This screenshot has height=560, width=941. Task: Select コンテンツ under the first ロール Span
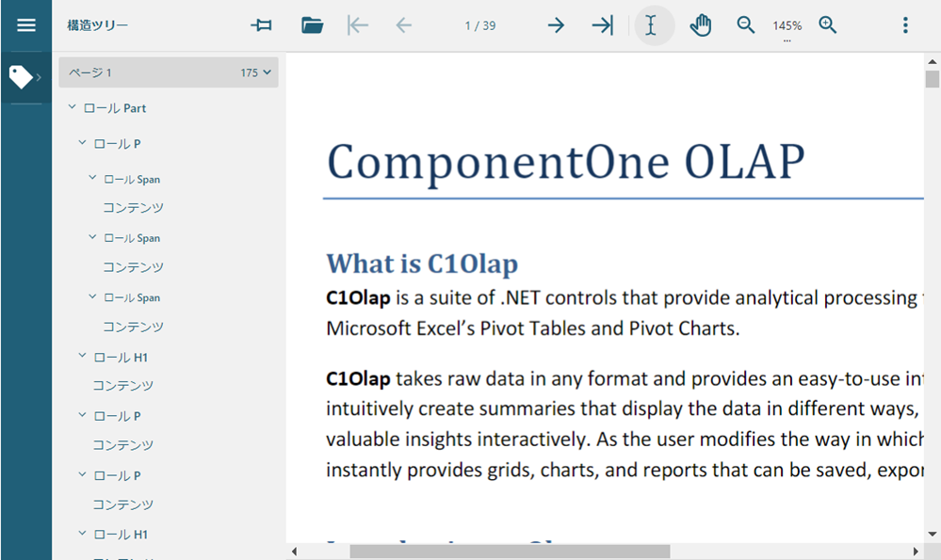click(133, 207)
